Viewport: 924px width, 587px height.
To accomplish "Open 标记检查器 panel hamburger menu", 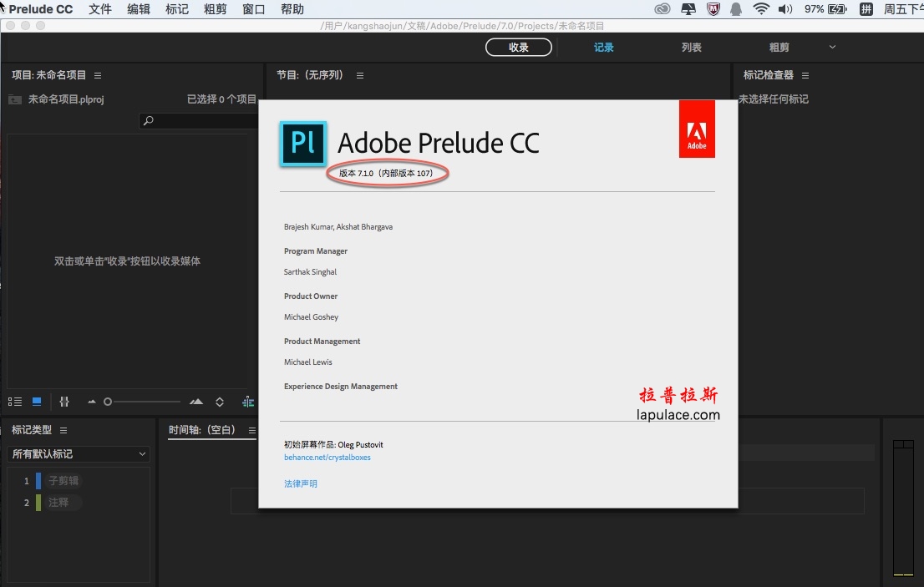I will coord(805,75).
